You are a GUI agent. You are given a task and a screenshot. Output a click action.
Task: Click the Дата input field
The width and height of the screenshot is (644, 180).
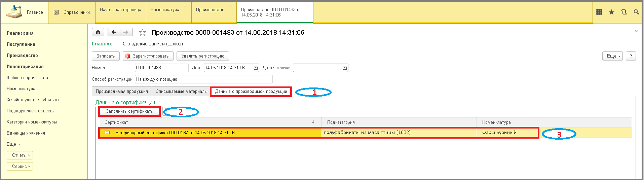[x=228, y=68]
